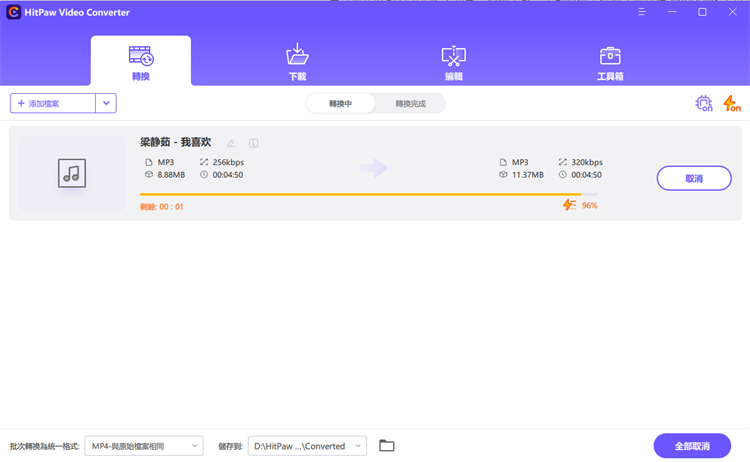Click the lightning speed icon near 96%
This screenshot has width=750, height=462.
click(x=569, y=205)
